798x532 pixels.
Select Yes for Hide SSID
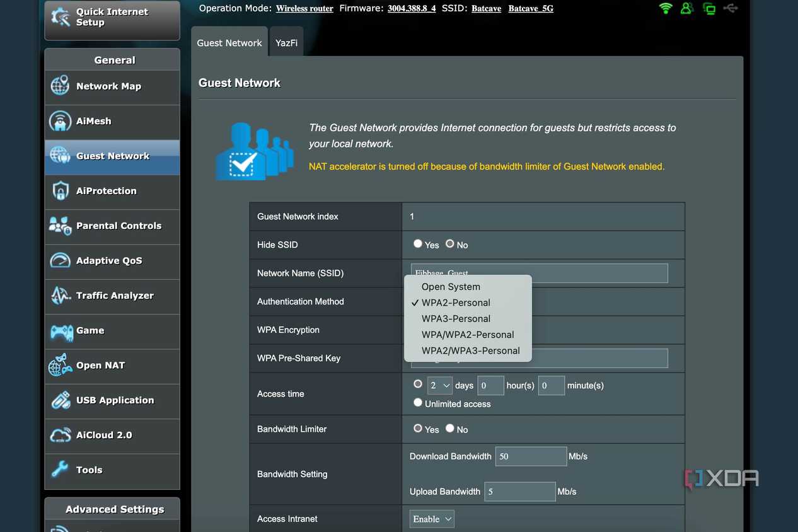[418, 243]
